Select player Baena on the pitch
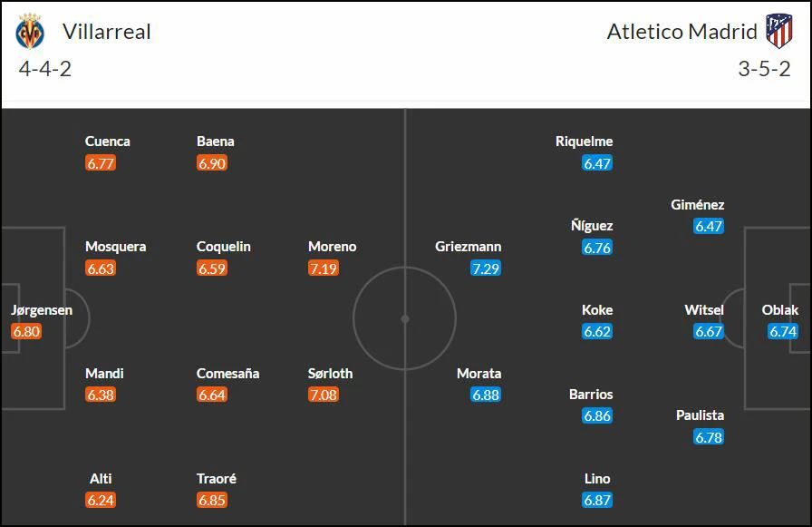812x527 pixels. [216, 141]
